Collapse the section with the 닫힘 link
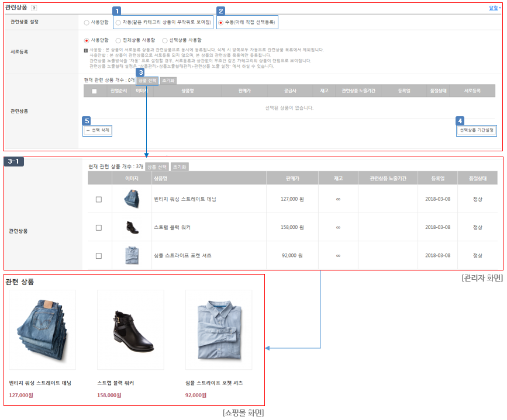This screenshot has width=507, height=420. [494, 8]
